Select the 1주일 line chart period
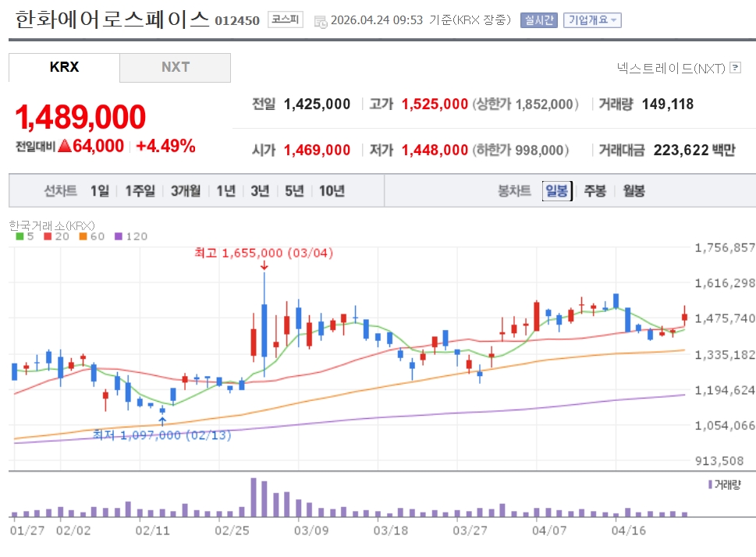The width and height of the screenshot is (756, 557). coord(140,191)
